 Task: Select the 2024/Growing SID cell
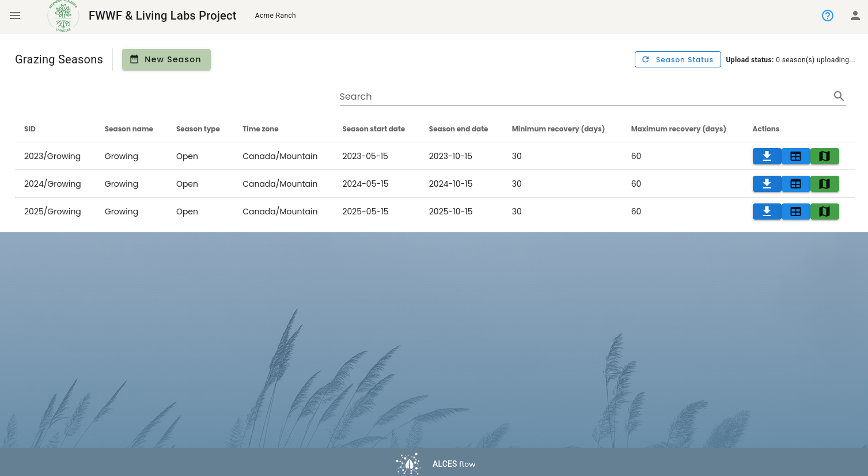pos(52,184)
